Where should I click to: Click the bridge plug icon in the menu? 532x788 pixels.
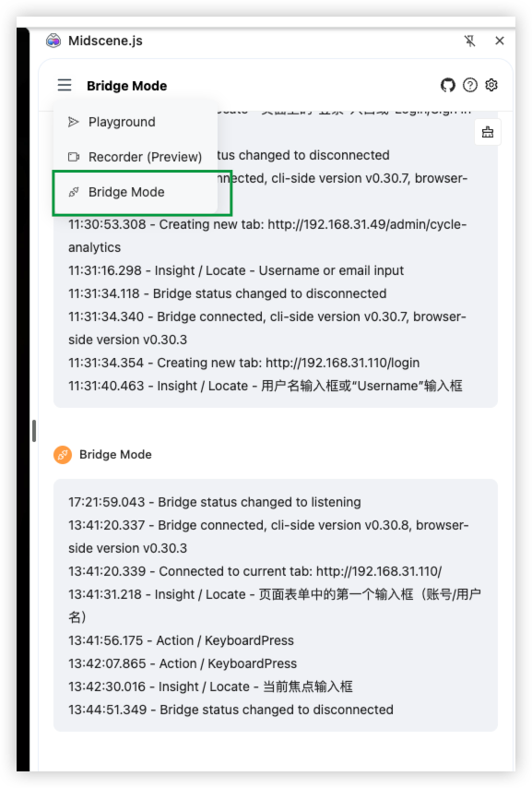pyautogui.click(x=74, y=192)
